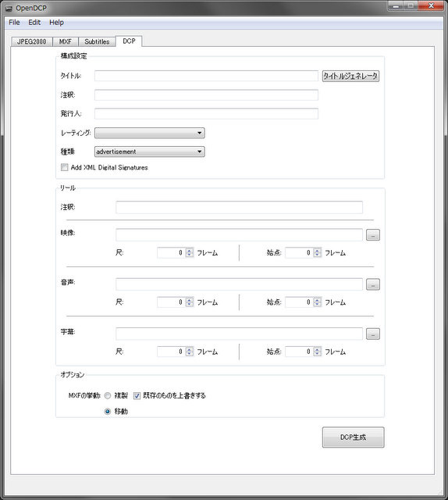Enable Add XML Digital Signatures checkbox

click(65, 167)
